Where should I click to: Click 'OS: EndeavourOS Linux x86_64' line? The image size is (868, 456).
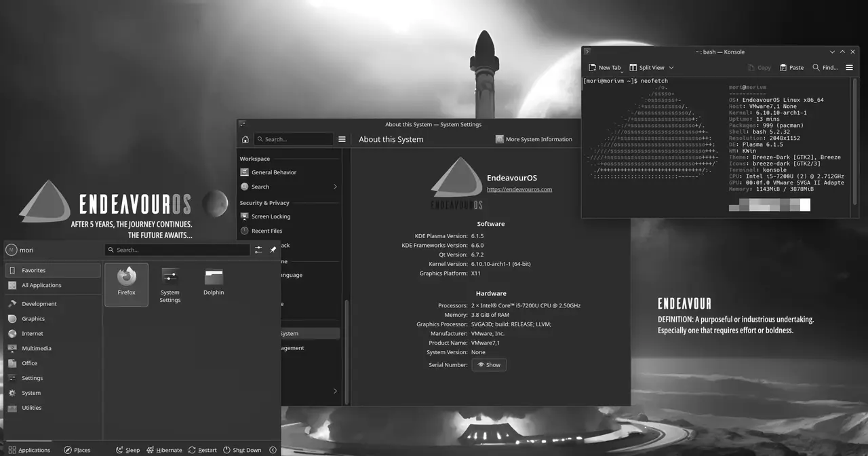pyautogui.click(x=776, y=100)
